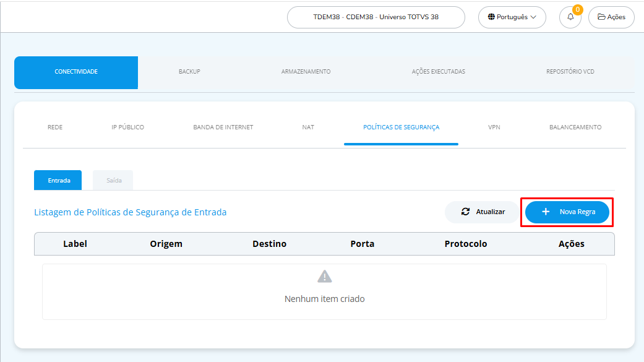Screen dimensions: 644x362
Task: Open the AÇÕES EXECUTADAS tab
Action: pyautogui.click(x=438, y=72)
